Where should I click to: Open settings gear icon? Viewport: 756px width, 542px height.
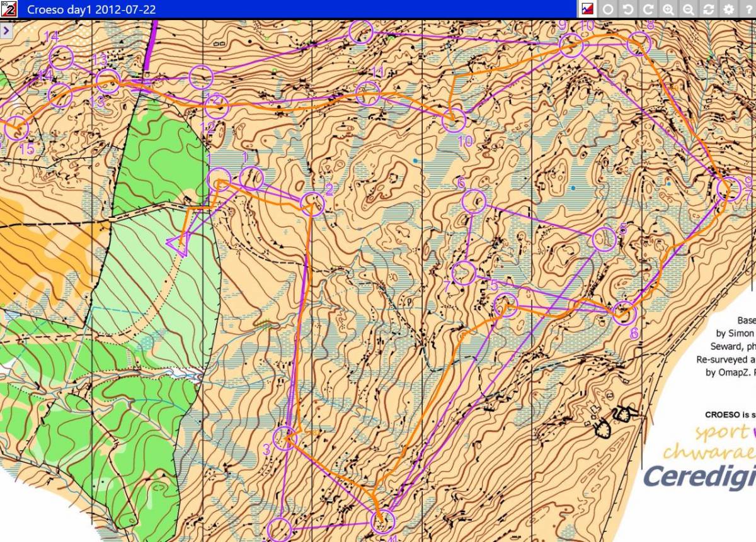728,9
